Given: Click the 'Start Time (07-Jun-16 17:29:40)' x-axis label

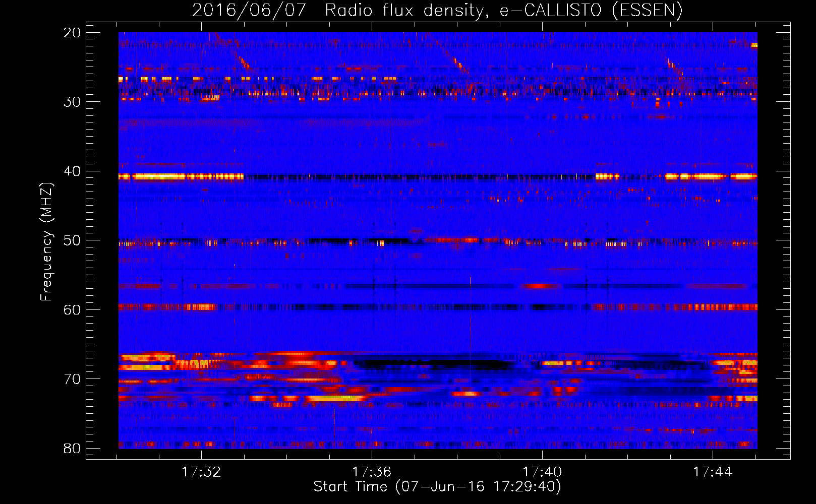Looking at the screenshot, I should 437,487.
